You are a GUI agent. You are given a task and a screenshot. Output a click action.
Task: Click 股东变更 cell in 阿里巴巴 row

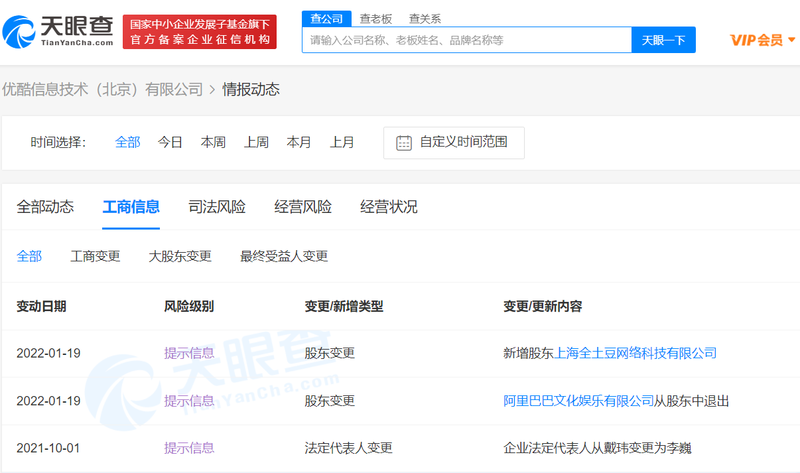(330, 401)
